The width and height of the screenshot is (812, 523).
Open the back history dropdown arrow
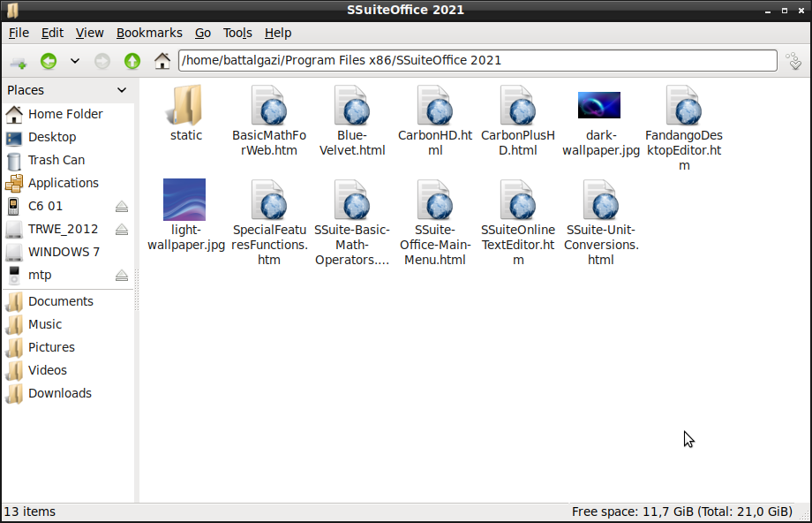74,61
